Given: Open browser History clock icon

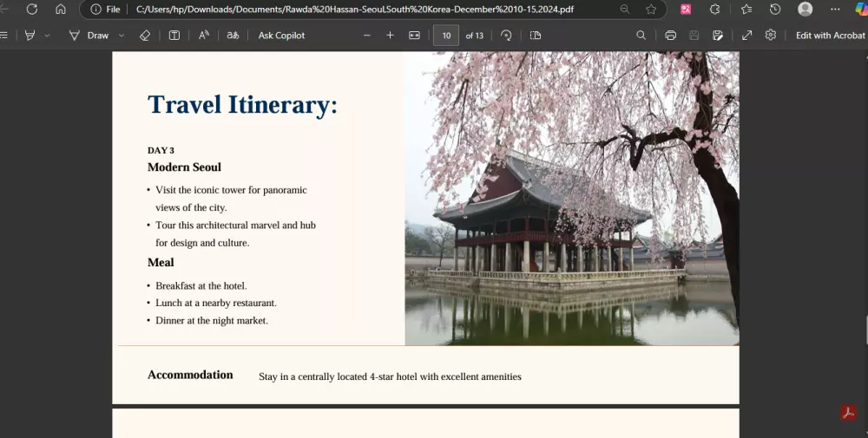Looking at the screenshot, I should click(775, 10).
